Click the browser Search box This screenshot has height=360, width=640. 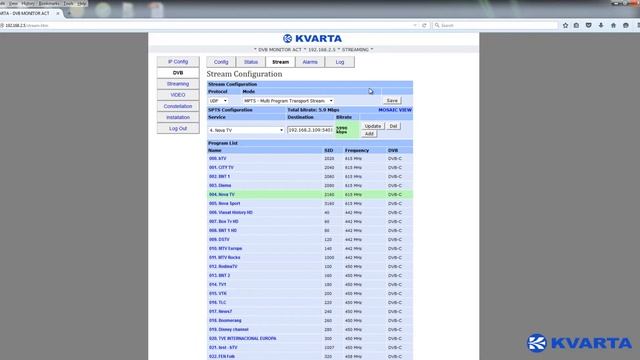pos(495,25)
